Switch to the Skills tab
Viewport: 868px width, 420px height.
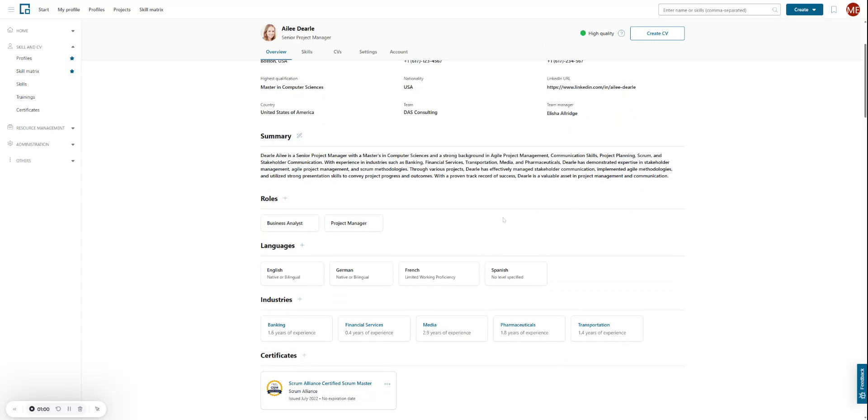point(307,52)
